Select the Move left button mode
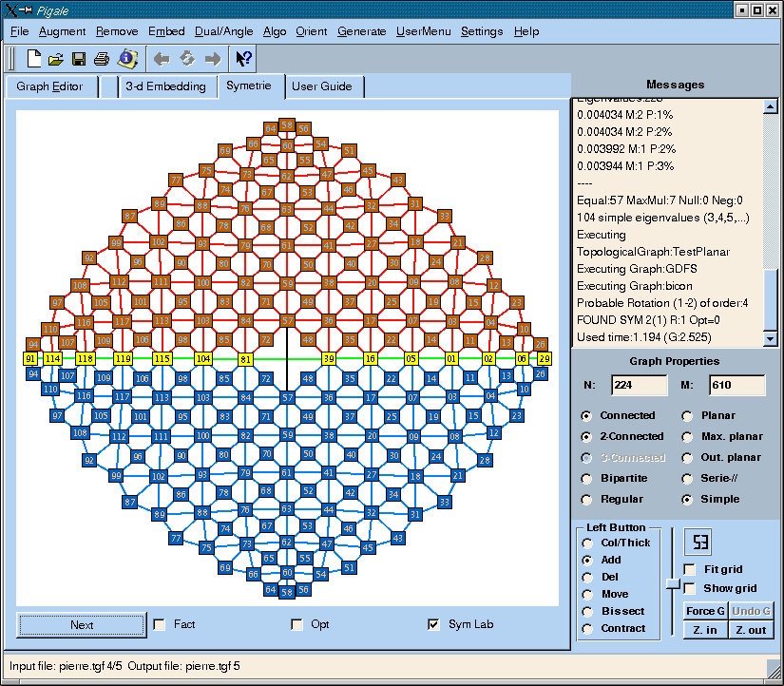784x686 pixels. 587,594
